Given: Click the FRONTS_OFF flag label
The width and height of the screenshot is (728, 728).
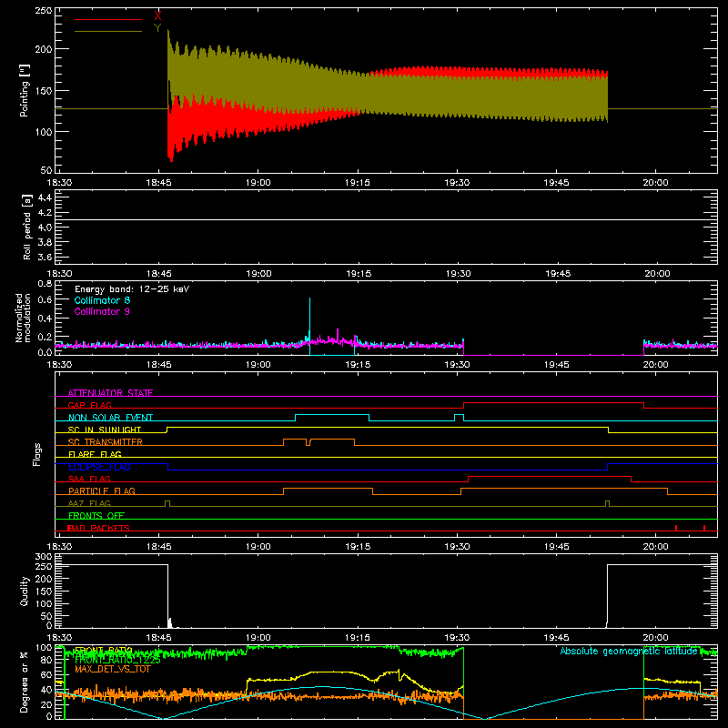Looking at the screenshot, I should pyautogui.click(x=96, y=515).
